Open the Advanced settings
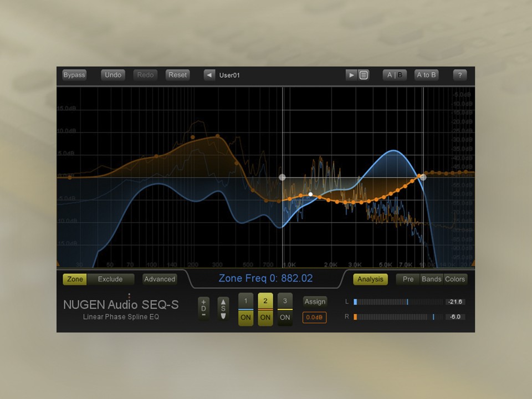Viewport: 532px width, 399px height. point(160,279)
